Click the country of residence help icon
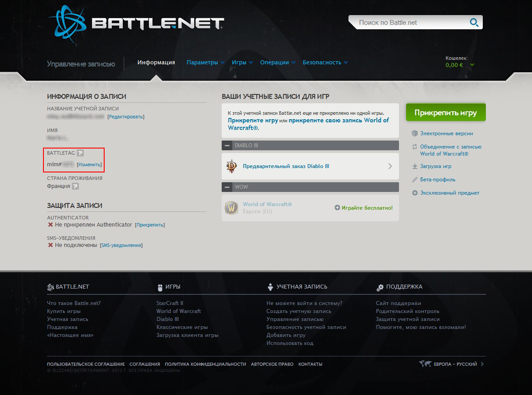Viewport: 532px width, 395px height. click(x=75, y=186)
